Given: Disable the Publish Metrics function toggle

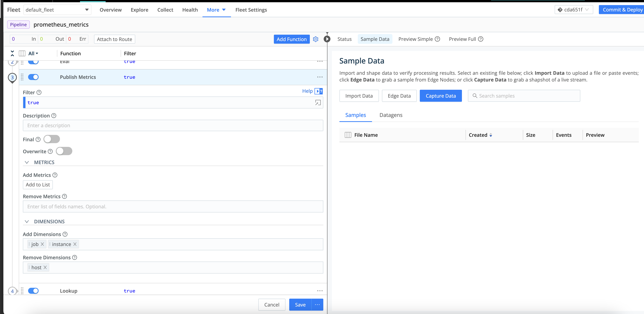Looking at the screenshot, I should coord(34,77).
